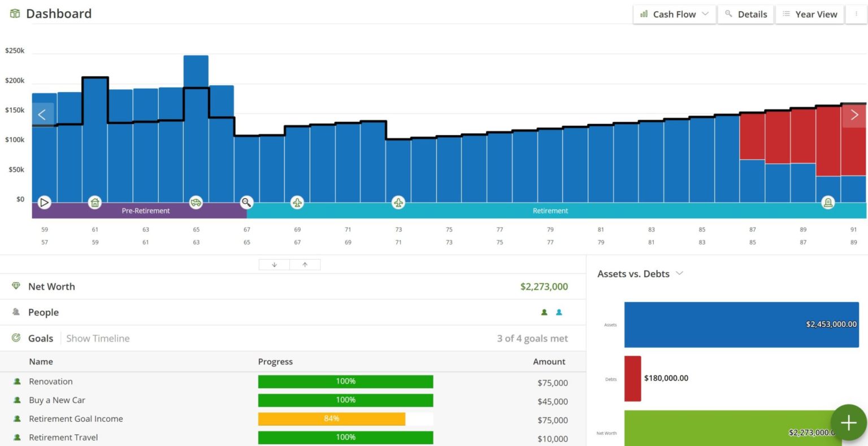Open the Retirement Goal Income goal
Viewport: 868px width, 446px height.
click(x=76, y=419)
